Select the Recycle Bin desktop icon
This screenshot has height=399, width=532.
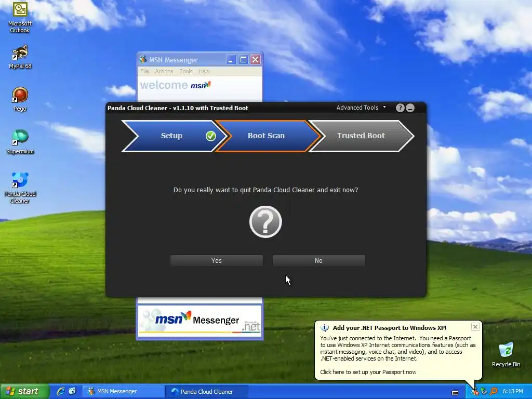[x=506, y=354]
